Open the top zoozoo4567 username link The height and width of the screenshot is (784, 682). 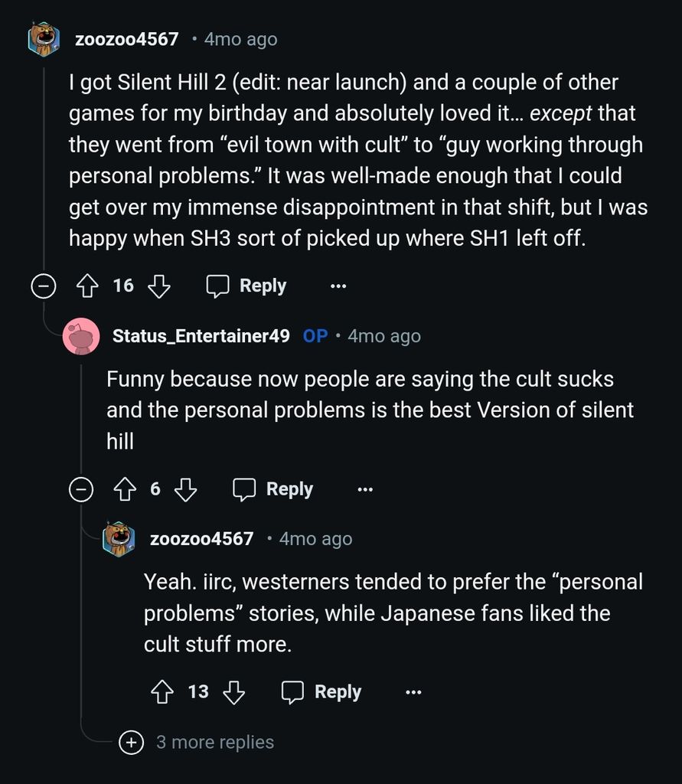pos(126,39)
